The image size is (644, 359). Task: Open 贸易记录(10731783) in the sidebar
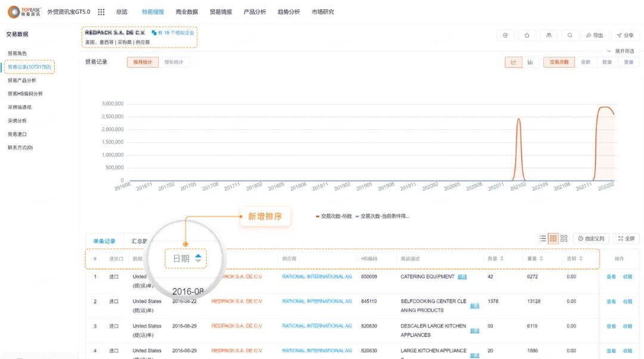[x=30, y=67]
